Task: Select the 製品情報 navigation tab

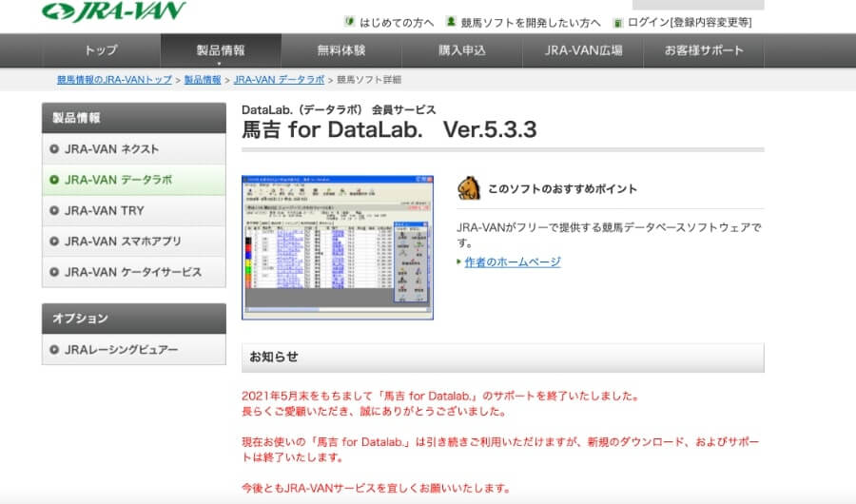Action: coord(221,50)
